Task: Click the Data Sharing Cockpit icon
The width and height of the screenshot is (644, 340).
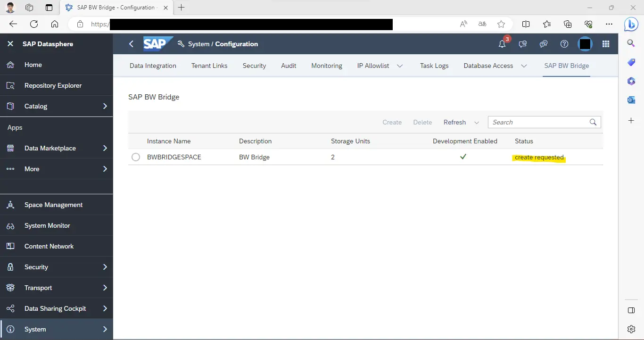Action: (x=10, y=308)
